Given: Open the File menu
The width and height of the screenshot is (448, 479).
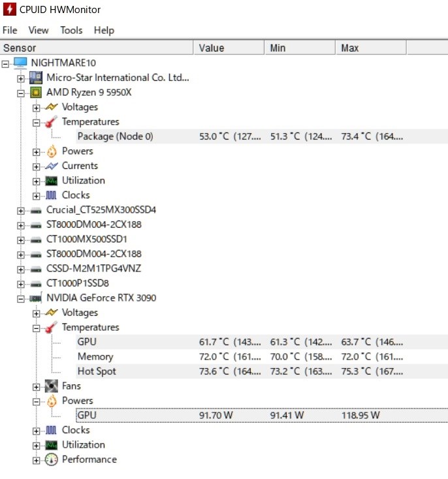Looking at the screenshot, I should point(10,30).
